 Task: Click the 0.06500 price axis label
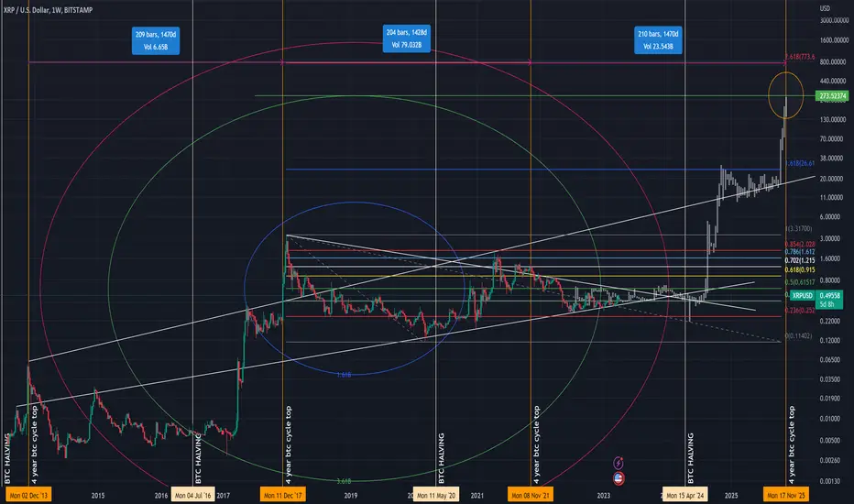[832, 359]
